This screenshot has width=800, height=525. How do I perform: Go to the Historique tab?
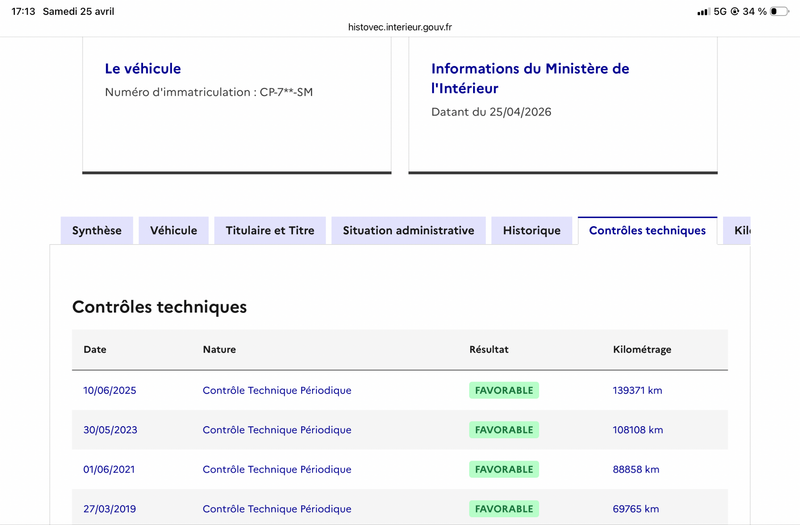tap(532, 230)
